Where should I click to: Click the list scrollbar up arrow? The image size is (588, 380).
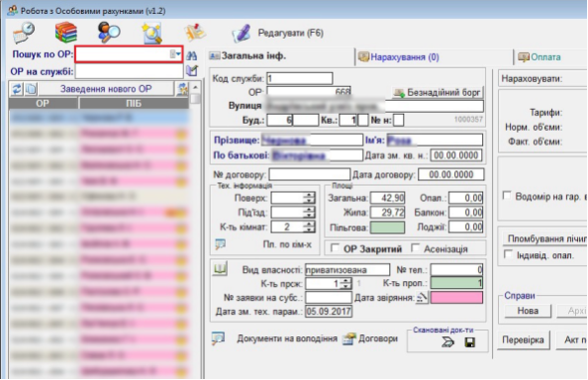click(x=195, y=88)
